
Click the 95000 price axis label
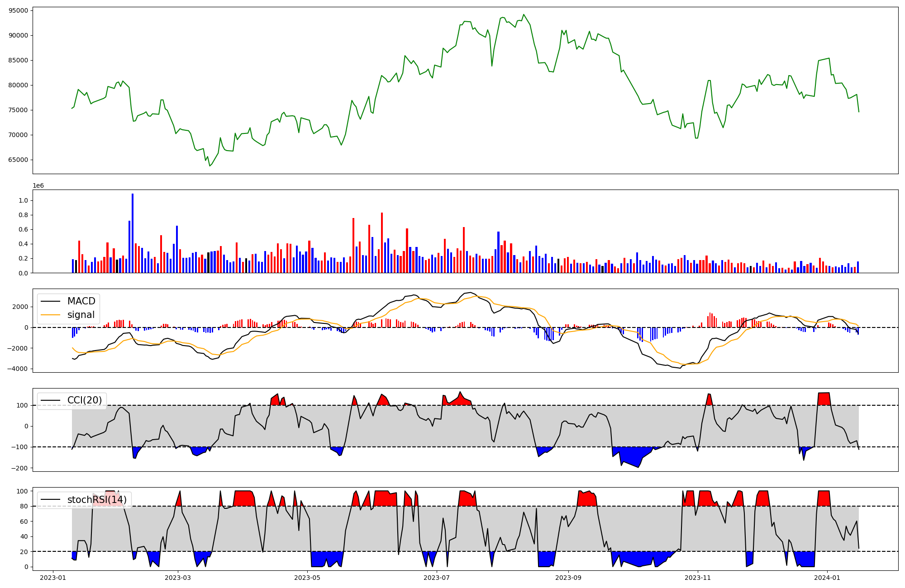[18, 10]
